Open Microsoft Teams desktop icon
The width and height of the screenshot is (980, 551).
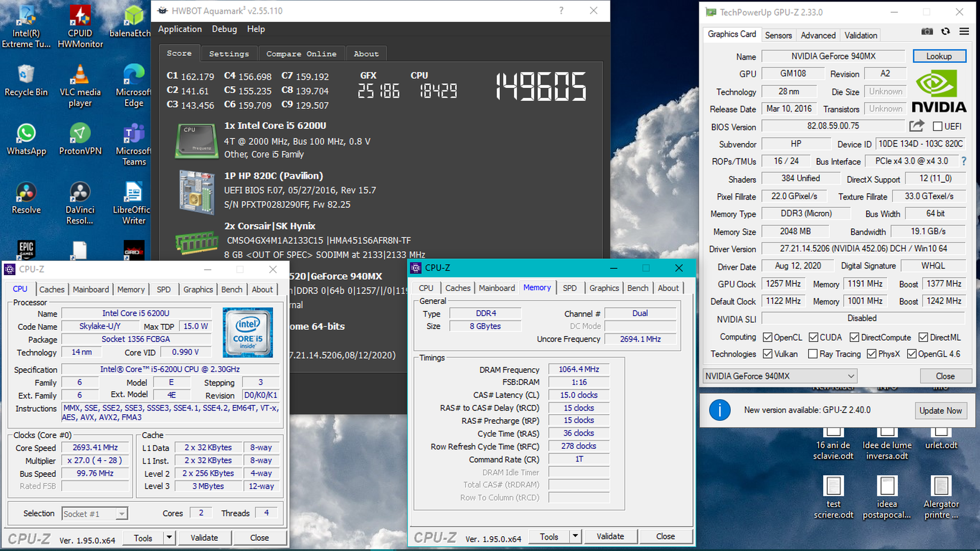(133, 145)
